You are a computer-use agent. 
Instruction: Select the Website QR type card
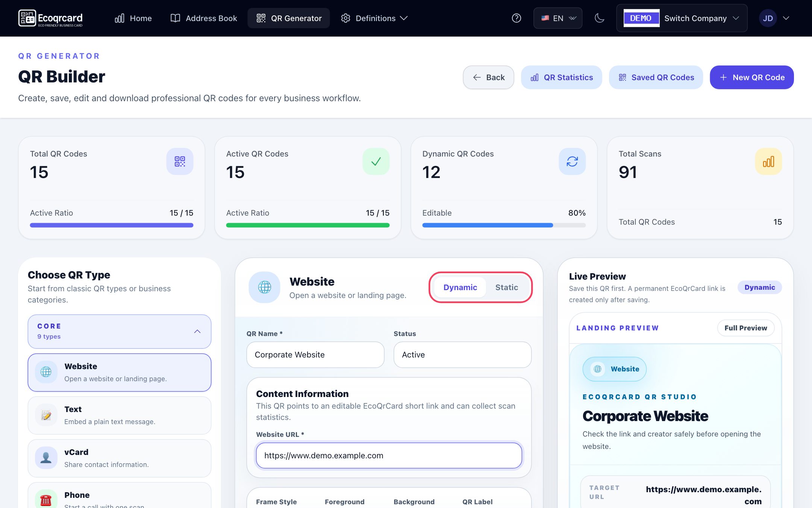coord(120,373)
